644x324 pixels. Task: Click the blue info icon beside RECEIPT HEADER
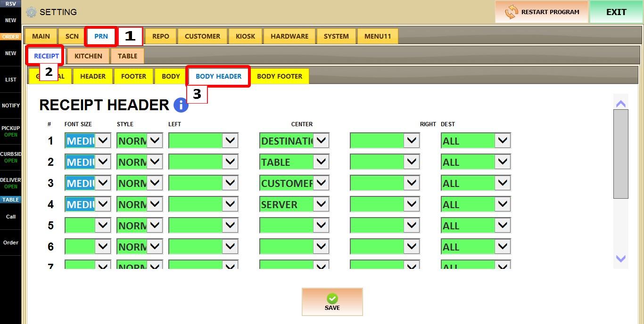point(181,105)
